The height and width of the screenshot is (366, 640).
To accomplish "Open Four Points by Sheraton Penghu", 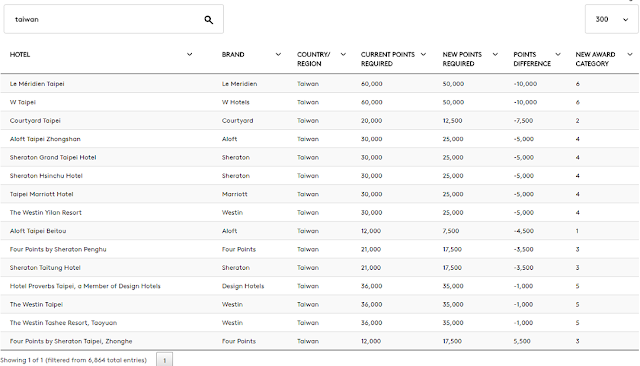I will [58, 249].
